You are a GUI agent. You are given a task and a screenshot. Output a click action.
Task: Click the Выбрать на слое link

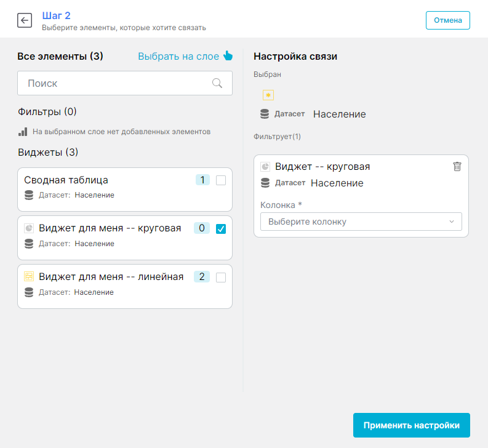[x=178, y=57]
